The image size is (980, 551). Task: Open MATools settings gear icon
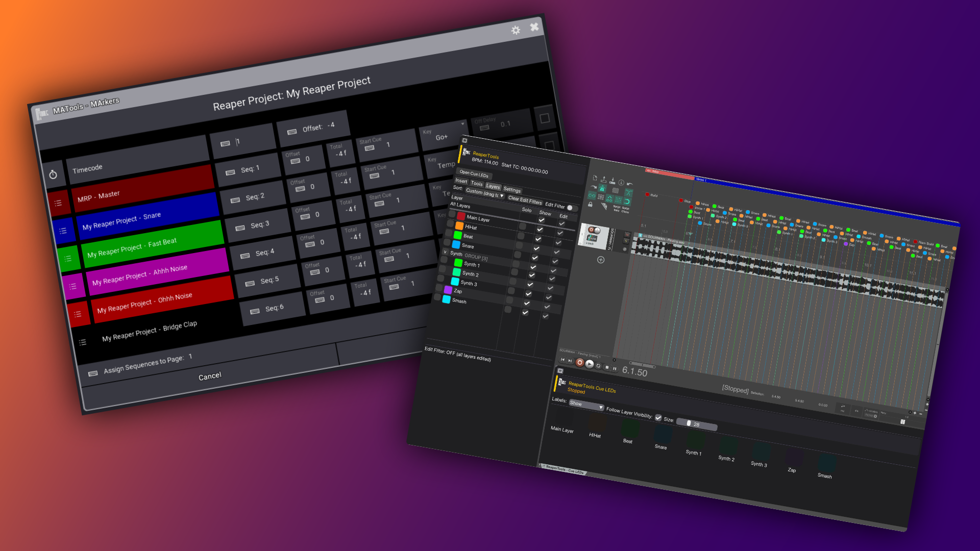516,30
